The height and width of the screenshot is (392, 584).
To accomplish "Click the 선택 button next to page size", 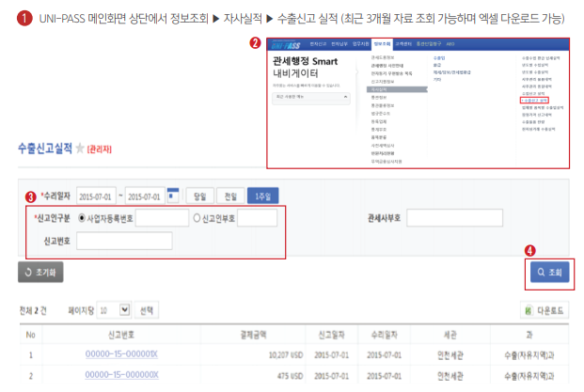I will pyautogui.click(x=149, y=308).
